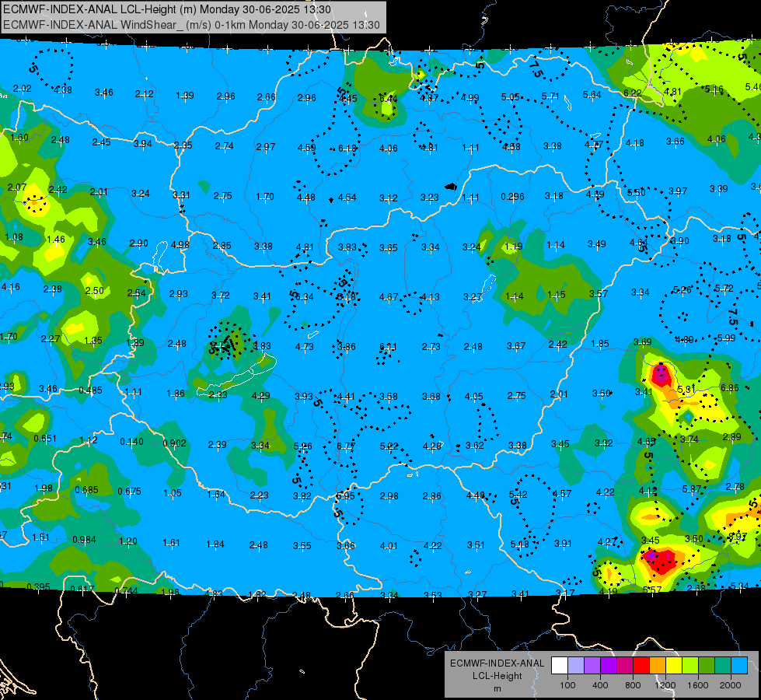The image size is (761, 700).
Task: Click the wind shear value 0.651
Action: pyautogui.click(x=45, y=438)
